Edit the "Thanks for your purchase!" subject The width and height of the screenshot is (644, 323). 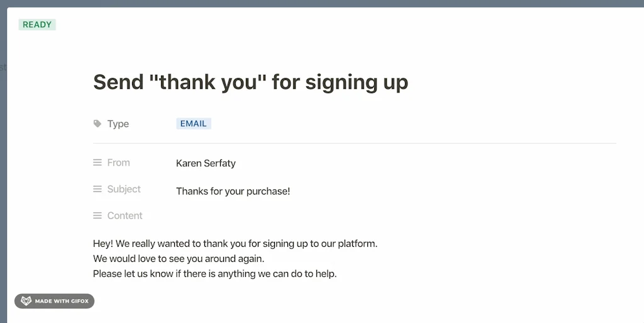click(233, 191)
